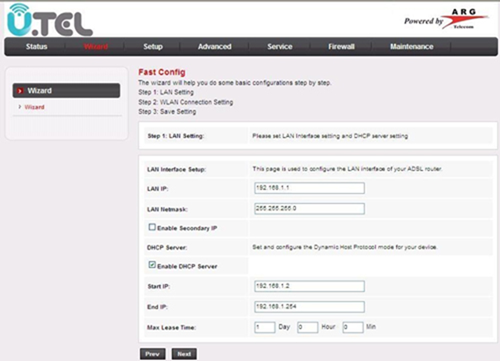The image size is (500, 361).
Task: Open the Firewall tab
Action: click(x=341, y=47)
